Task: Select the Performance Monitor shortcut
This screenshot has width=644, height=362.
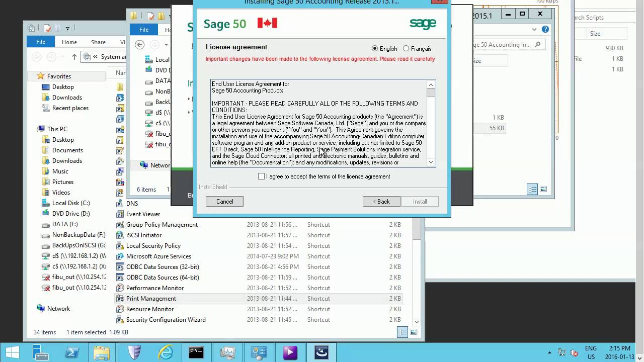Action: pyautogui.click(x=155, y=288)
